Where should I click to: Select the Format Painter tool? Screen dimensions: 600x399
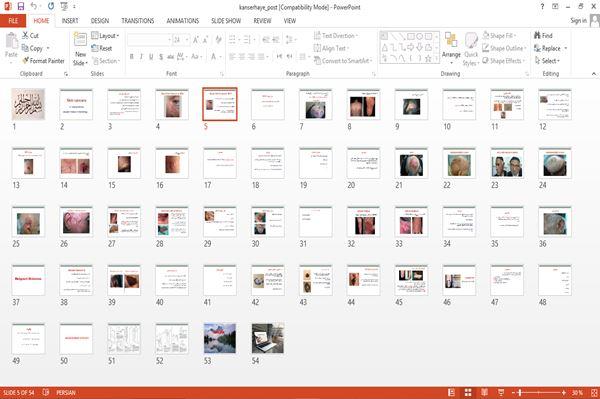43,61
